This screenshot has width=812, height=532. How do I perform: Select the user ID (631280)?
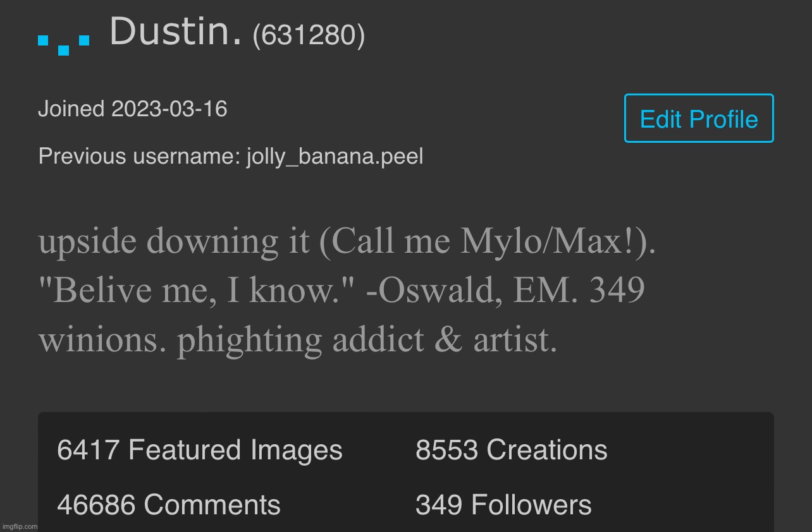point(308,35)
